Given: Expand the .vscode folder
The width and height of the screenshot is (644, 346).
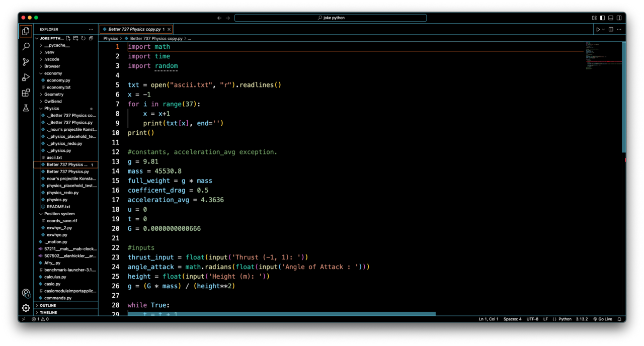Looking at the screenshot, I should point(66,59).
